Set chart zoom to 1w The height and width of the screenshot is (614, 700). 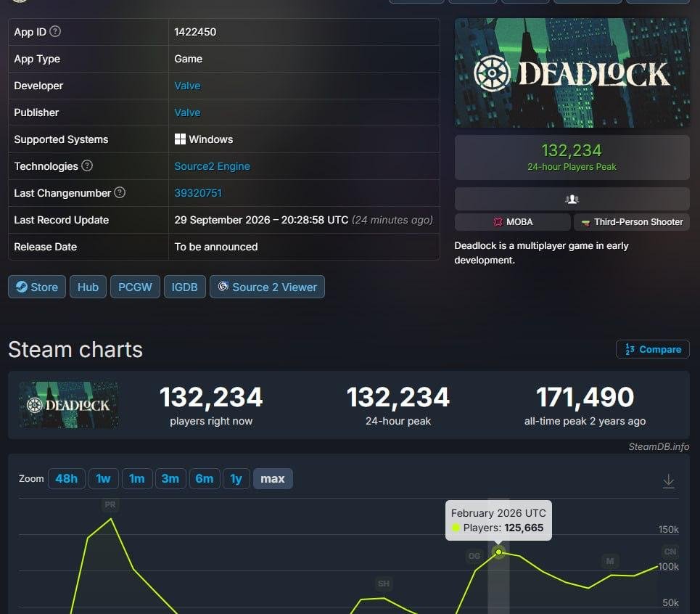pos(103,479)
